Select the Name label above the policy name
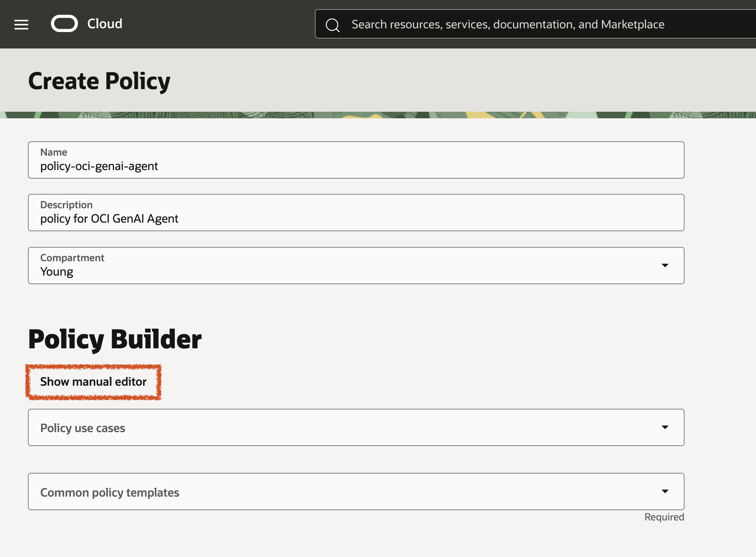This screenshot has width=756, height=557. pos(53,152)
